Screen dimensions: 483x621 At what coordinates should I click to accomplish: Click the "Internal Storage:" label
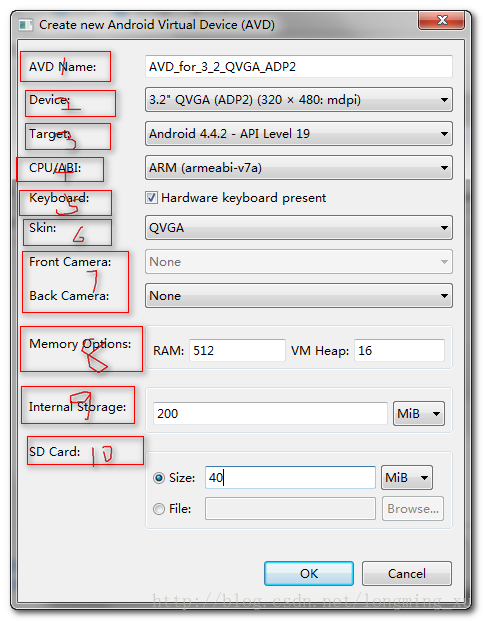point(78,407)
